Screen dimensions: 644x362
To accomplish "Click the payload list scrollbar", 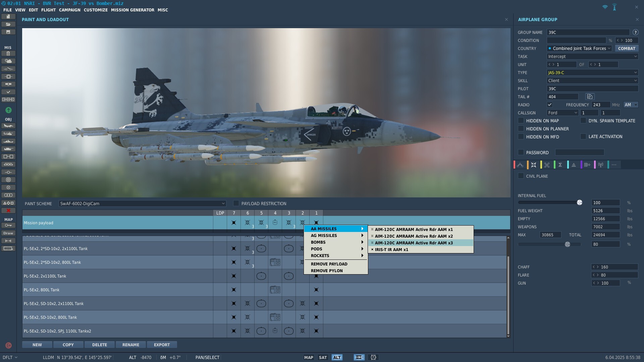I will click(x=508, y=295).
